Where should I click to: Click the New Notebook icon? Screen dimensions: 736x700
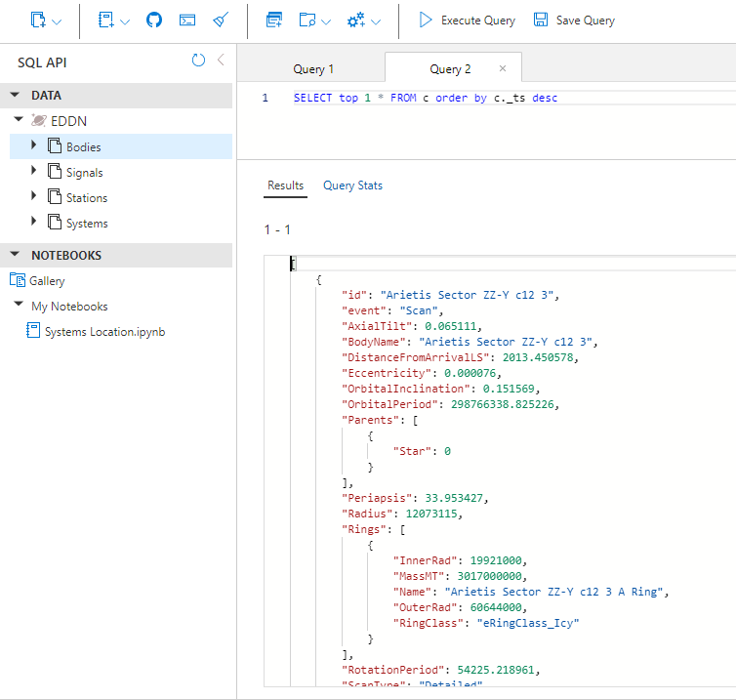pyautogui.click(x=105, y=20)
